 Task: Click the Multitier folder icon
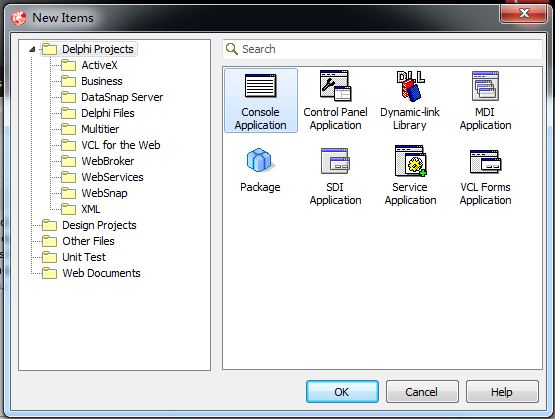[68, 129]
